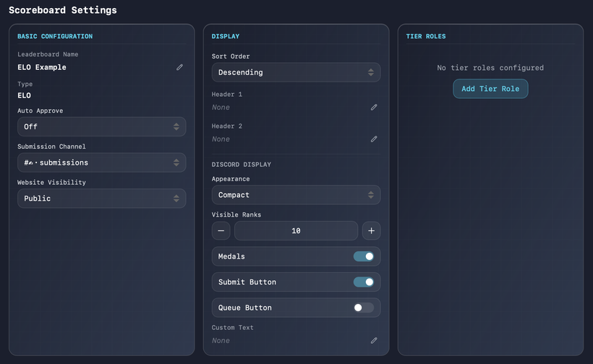
Task: Click the Header 2 edit pencil
Action: coord(374,139)
